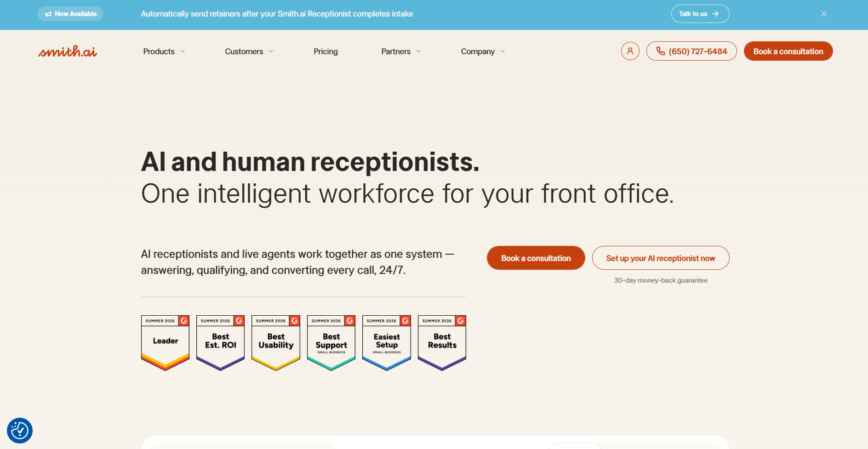Click the Best Usability G2 badge
This screenshot has width=868, height=449.
click(x=276, y=343)
